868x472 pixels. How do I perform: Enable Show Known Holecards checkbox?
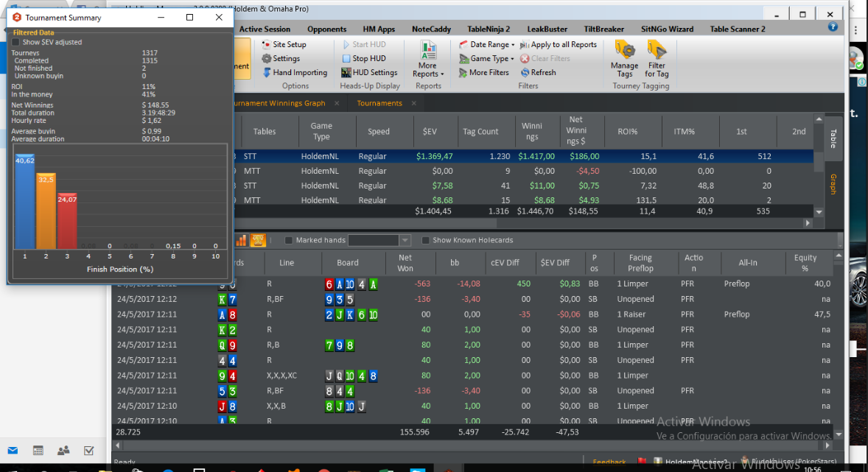coord(425,240)
